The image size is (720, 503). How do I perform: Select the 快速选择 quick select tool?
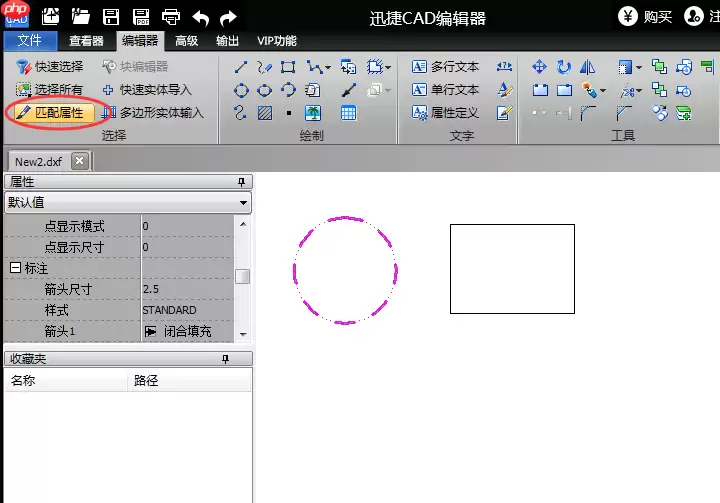tap(50, 67)
